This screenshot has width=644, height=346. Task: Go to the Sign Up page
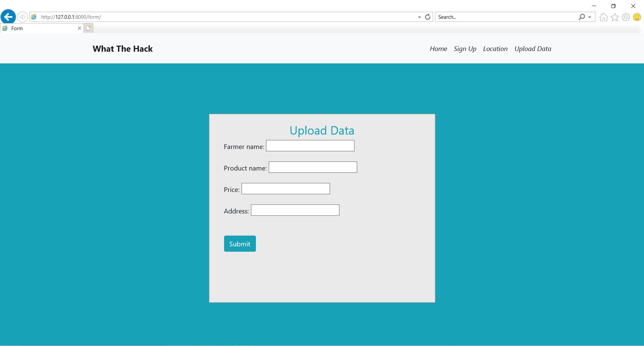click(465, 49)
